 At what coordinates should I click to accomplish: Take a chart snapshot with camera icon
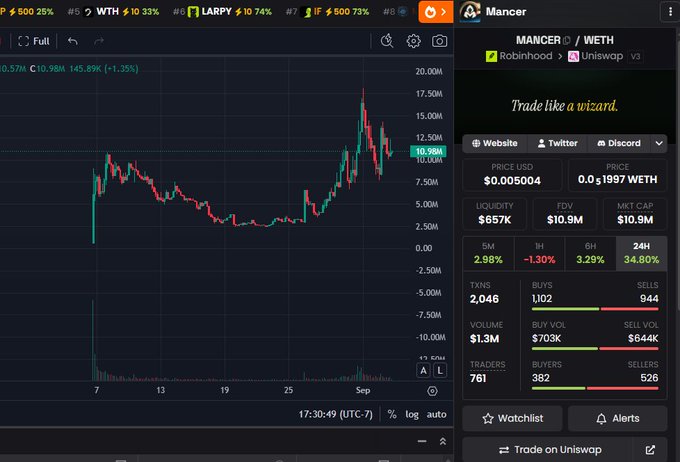439,41
